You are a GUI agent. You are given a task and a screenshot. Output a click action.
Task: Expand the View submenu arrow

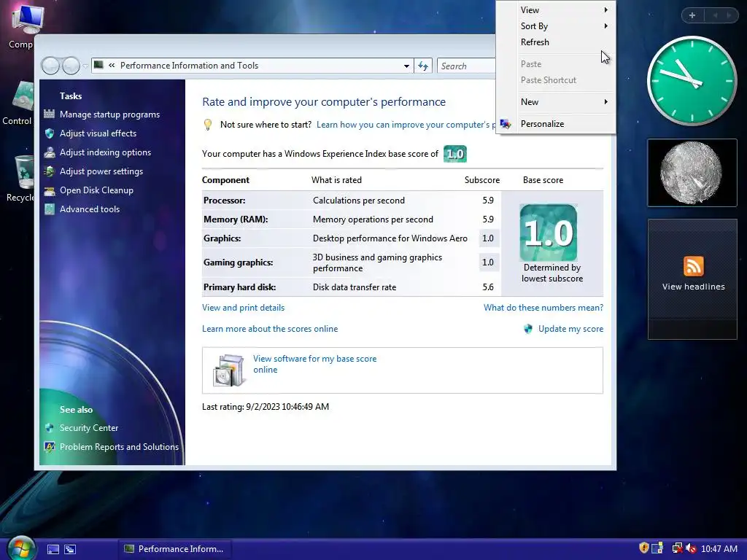[606, 10]
